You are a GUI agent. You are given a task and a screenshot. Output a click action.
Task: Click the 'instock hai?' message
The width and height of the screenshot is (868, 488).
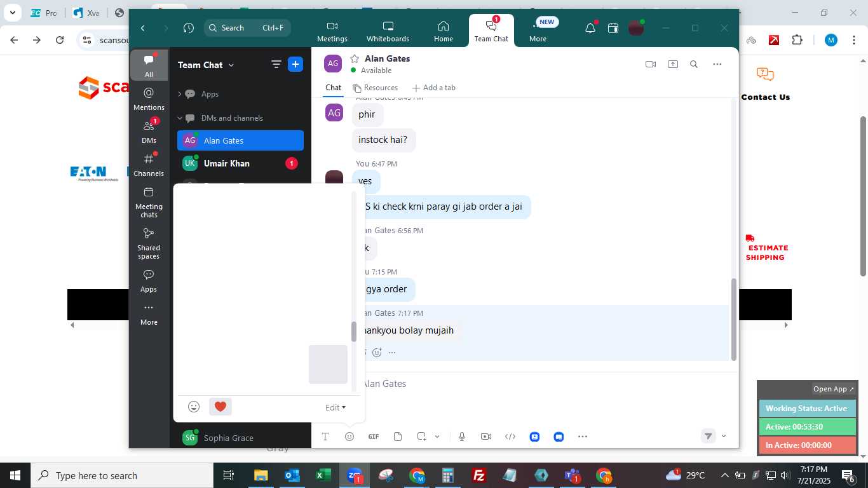tap(383, 140)
